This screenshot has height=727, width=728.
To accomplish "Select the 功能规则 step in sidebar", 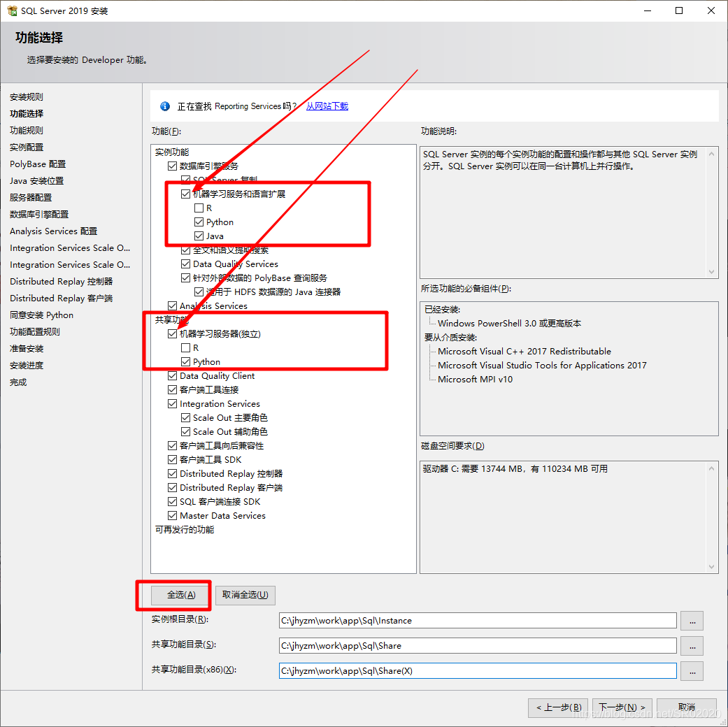I will pyautogui.click(x=27, y=131).
